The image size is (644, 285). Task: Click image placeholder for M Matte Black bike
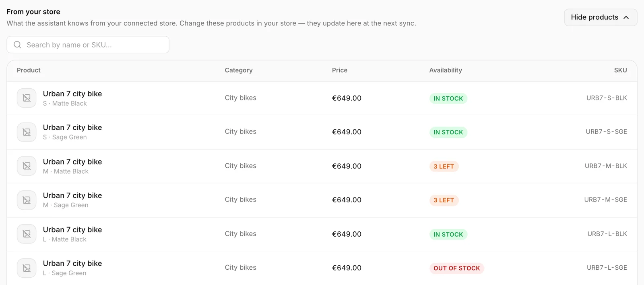(x=27, y=166)
